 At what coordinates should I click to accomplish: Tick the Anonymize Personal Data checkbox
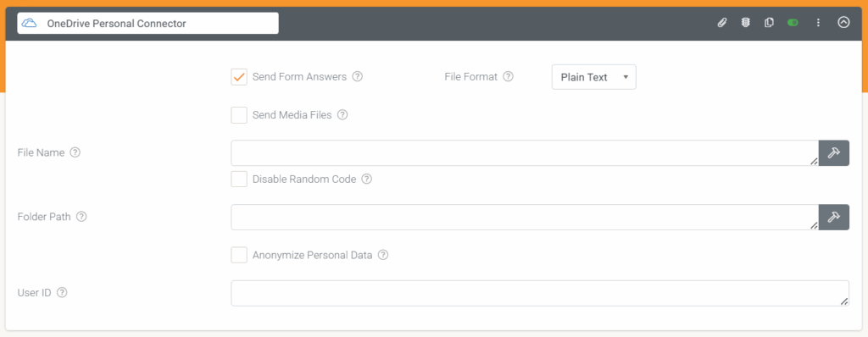point(239,255)
